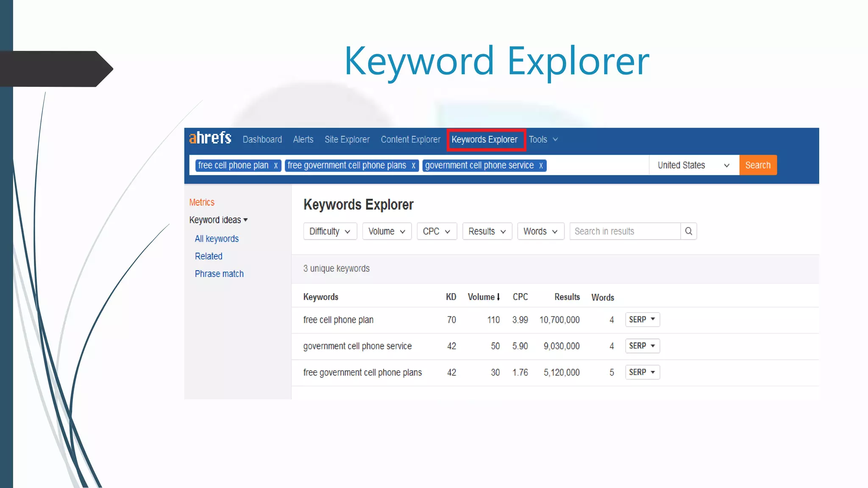Open the All keywords link
The image size is (868, 488).
tap(217, 239)
